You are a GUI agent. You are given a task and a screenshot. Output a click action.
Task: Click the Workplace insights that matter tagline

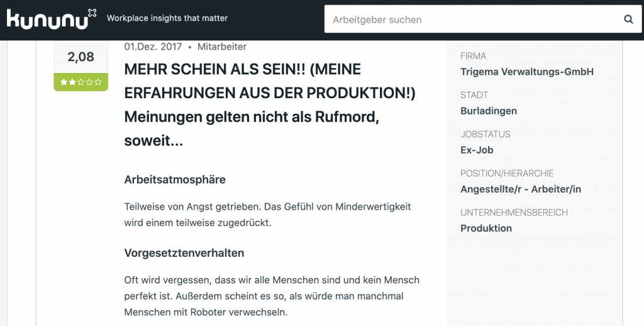[167, 18]
